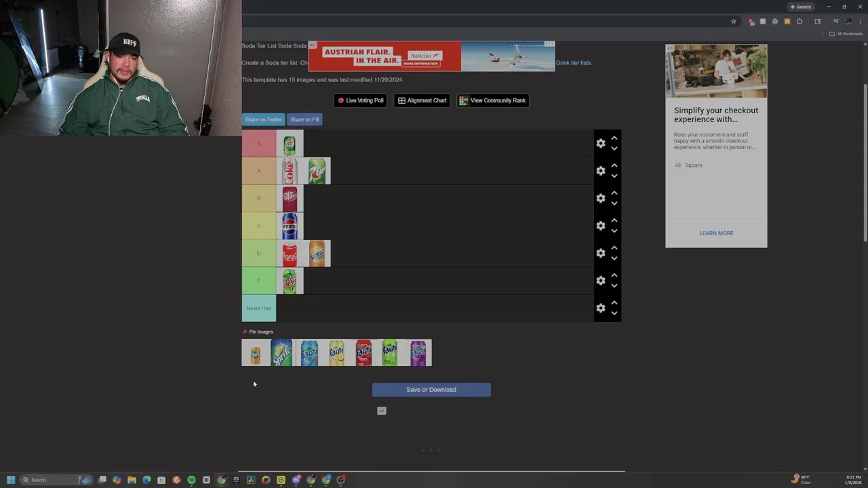Open settings gear for the F tier row
This screenshot has height=488, width=868.
coord(600,281)
